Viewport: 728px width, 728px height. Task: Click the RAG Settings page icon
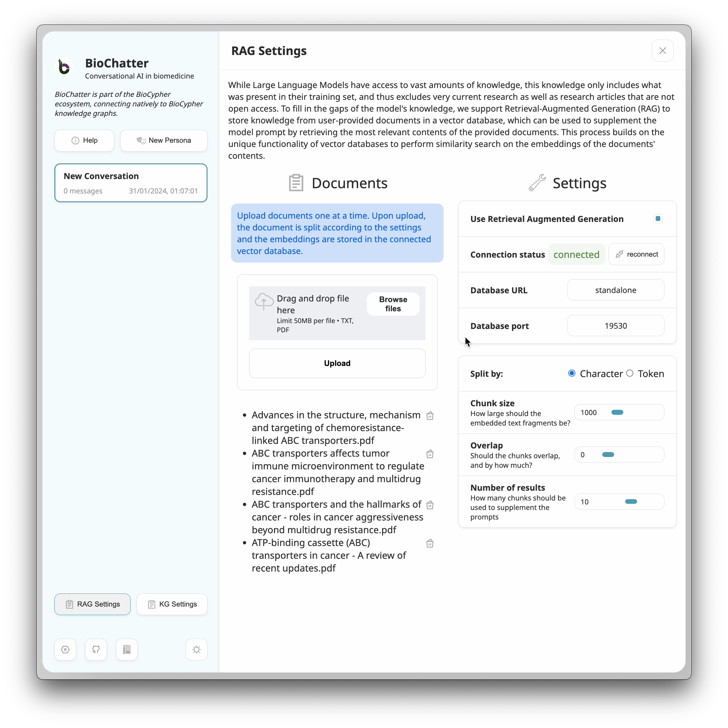pos(69,604)
